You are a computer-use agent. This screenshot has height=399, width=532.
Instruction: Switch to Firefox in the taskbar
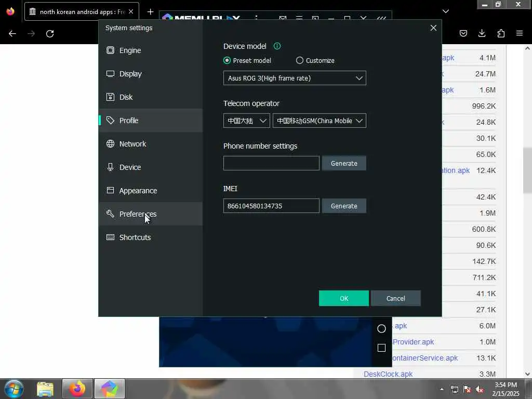(x=77, y=389)
